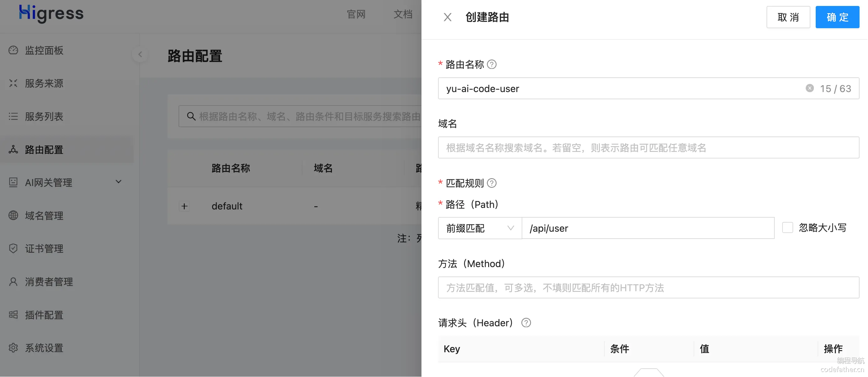Image resolution: width=868 pixels, height=377 pixels.
Task: Click the route search box in 路由配置
Action: 300,116
